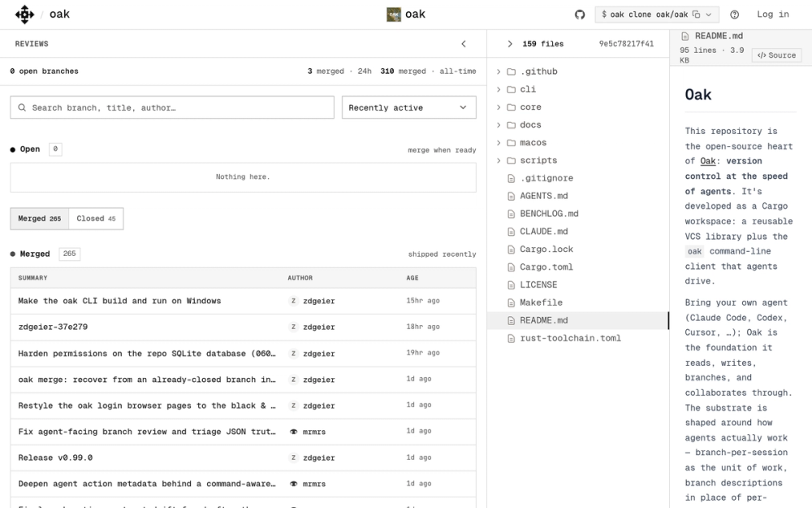Click the BENCHLOG.md file icon
This screenshot has height=508, width=812.
(511, 214)
